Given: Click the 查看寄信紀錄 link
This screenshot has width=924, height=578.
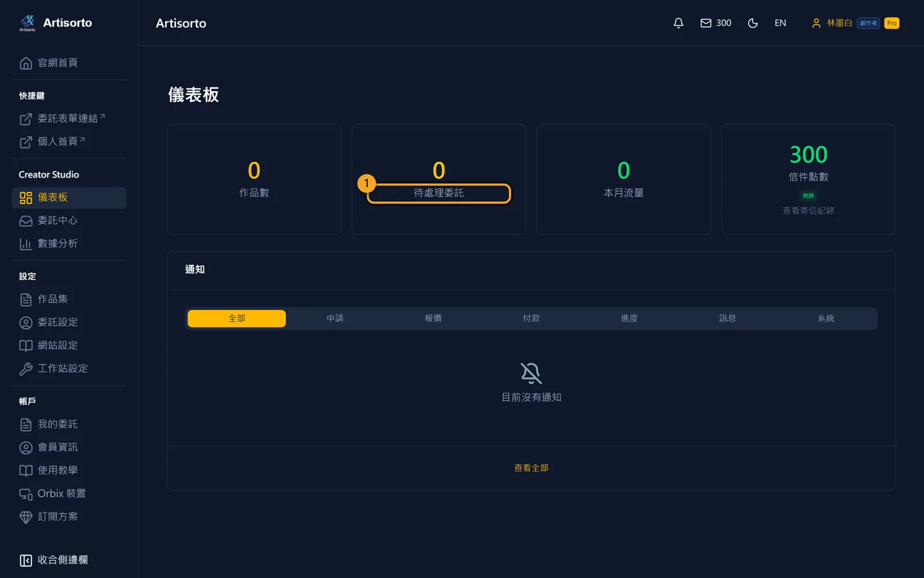Looking at the screenshot, I should [x=808, y=210].
